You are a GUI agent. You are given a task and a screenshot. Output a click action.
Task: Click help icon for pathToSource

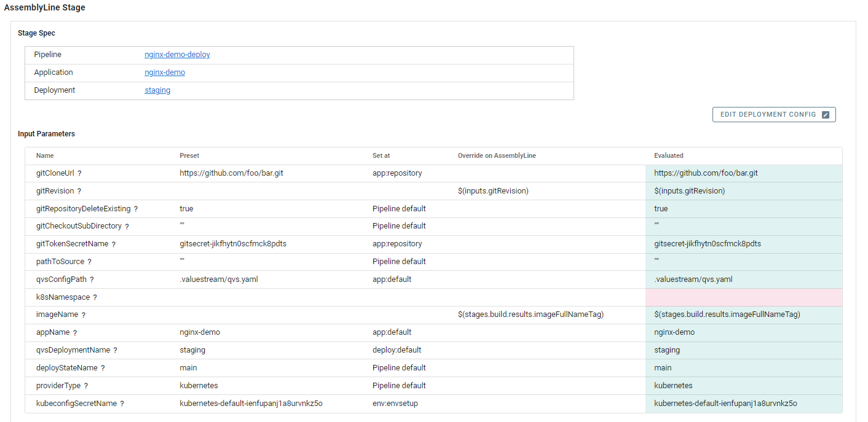[x=90, y=262]
